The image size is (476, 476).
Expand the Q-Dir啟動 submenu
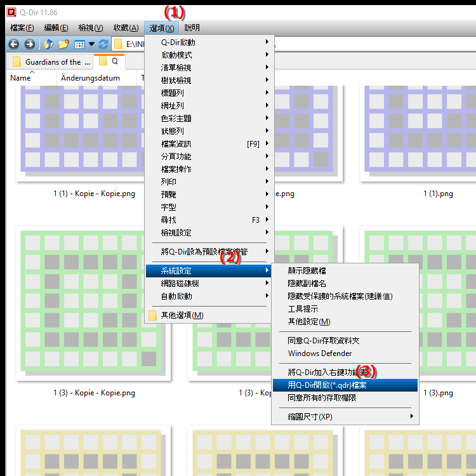209,42
